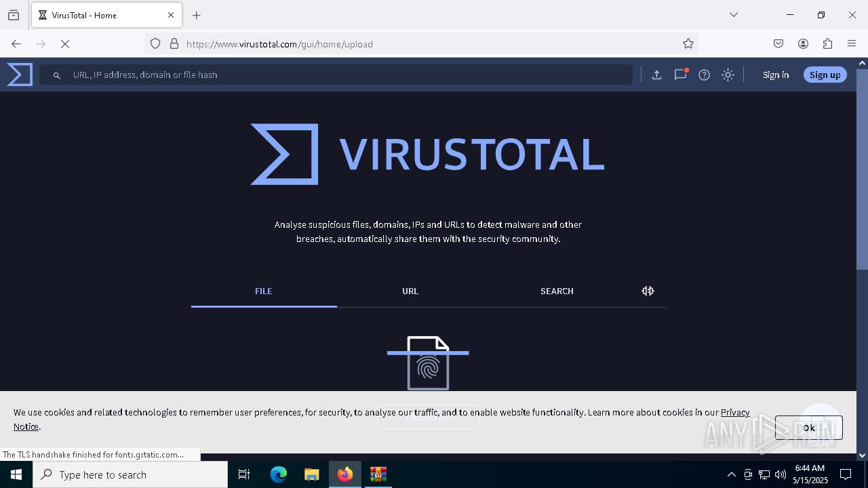The image size is (868, 488).
Task: Select the VirusTotal - Home browser tab
Action: tap(106, 15)
